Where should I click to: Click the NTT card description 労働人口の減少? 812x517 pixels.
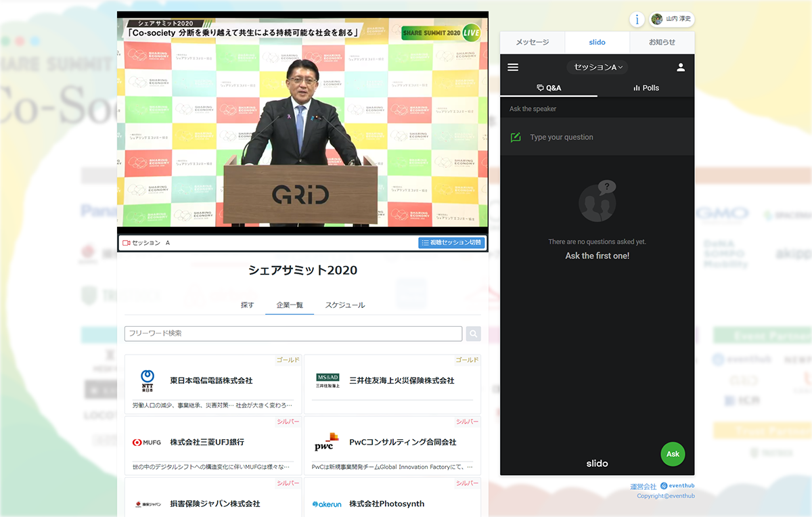(x=212, y=405)
